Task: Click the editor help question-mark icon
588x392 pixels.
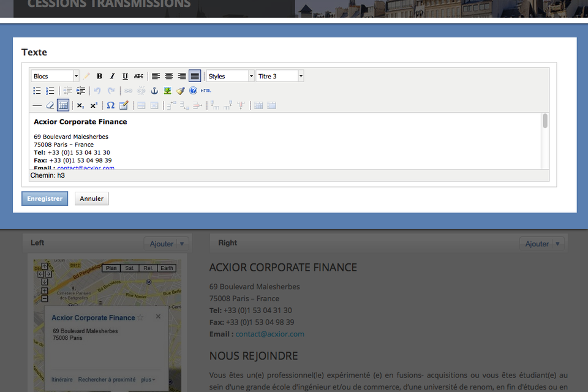Action: click(x=193, y=91)
